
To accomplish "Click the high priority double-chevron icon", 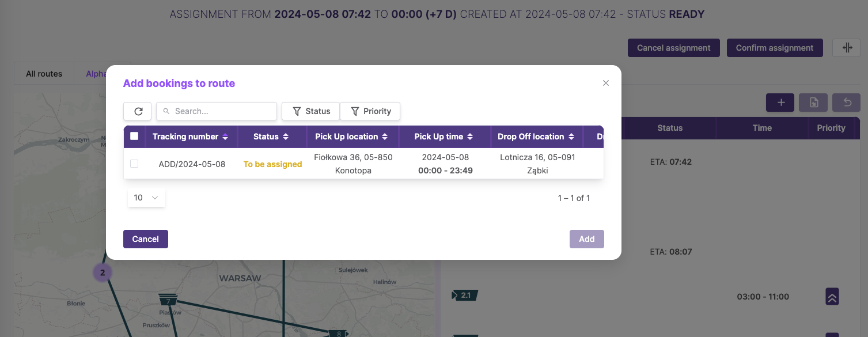I will tap(832, 296).
